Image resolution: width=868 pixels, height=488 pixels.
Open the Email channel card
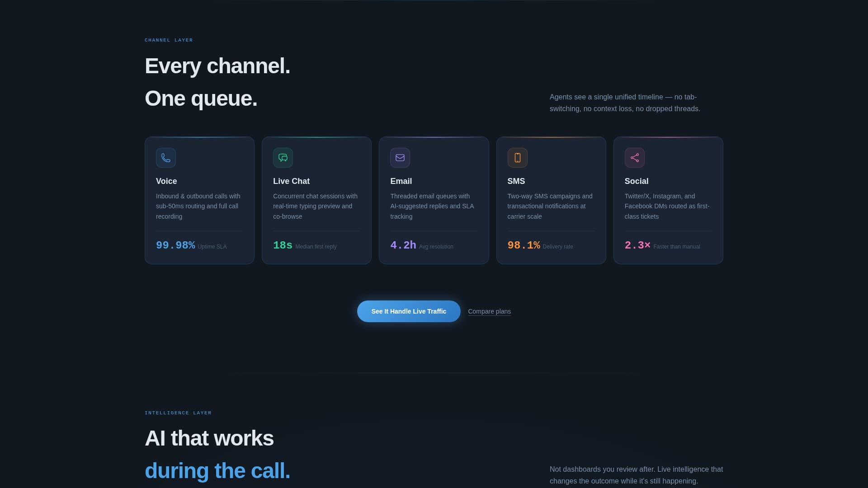[434, 200]
